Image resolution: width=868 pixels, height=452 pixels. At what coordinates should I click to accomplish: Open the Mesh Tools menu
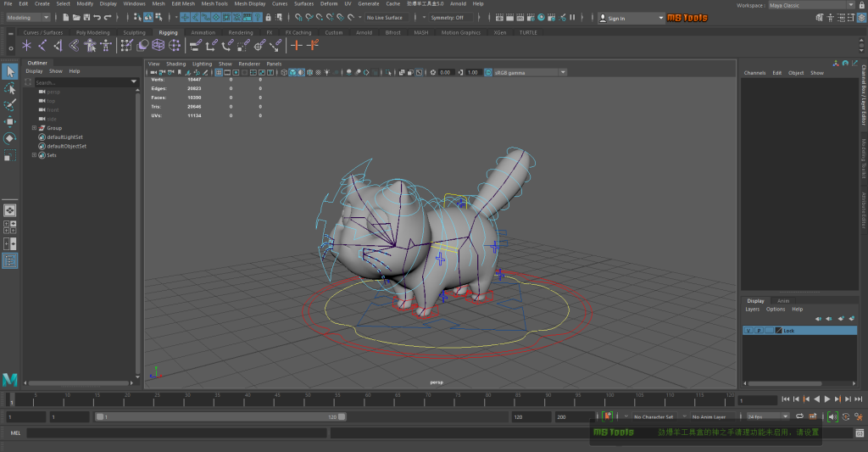[214, 4]
